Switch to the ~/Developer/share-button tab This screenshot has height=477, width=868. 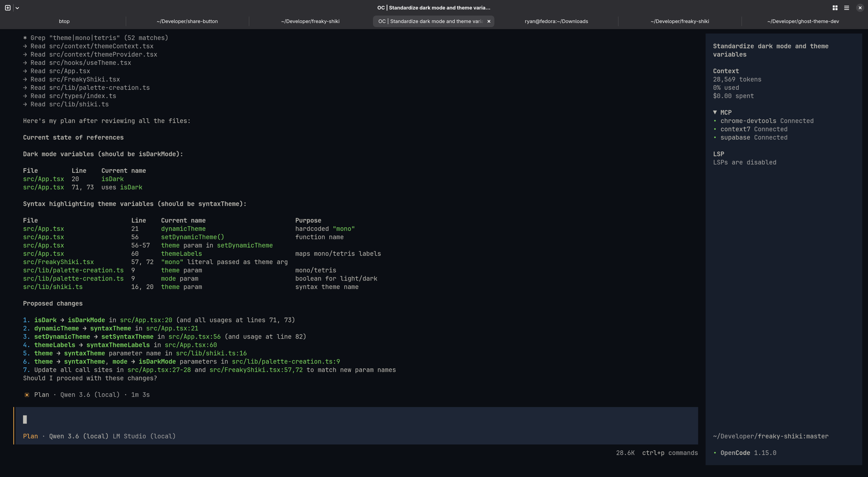point(187,21)
